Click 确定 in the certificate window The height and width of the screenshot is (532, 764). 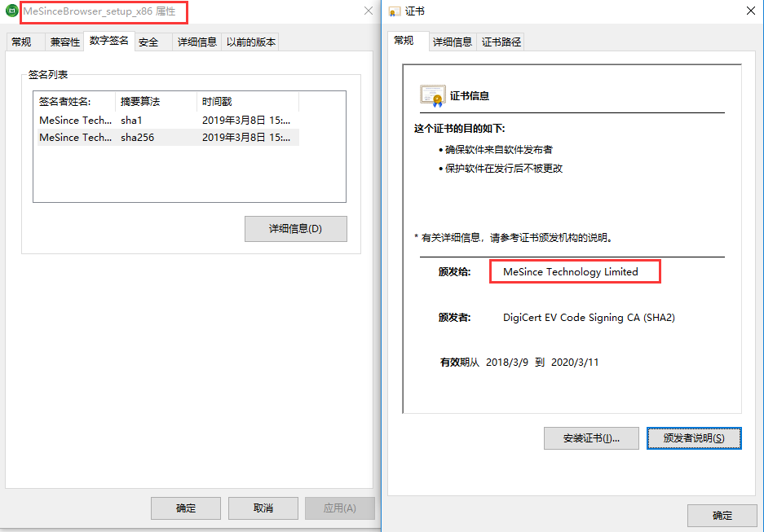[722, 515]
